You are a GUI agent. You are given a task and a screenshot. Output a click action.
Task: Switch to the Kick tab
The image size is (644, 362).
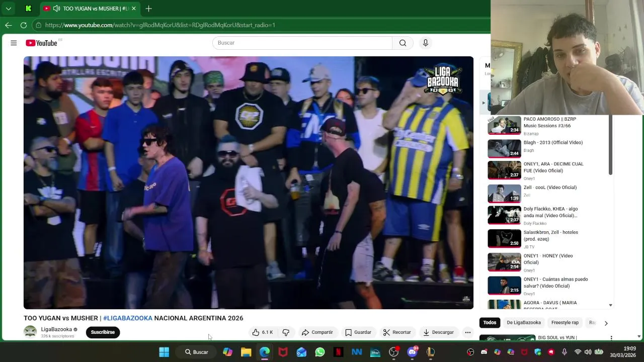(x=29, y=9)
